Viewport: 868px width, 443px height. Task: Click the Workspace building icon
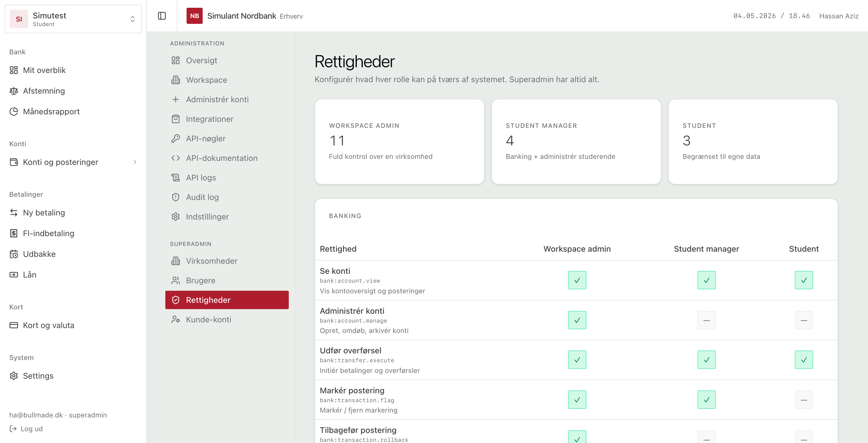click(x=176, y=80)
